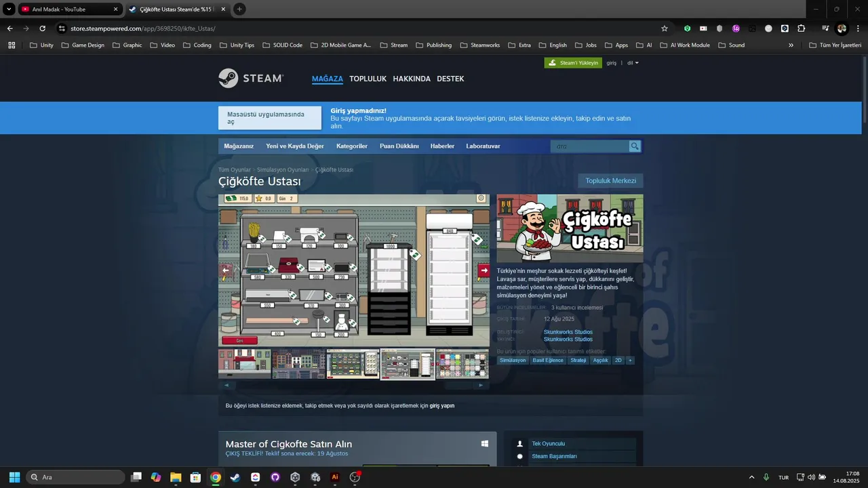Click the giriş yapın link
This screenshot has width=868, height=488.
pos(442,406)
